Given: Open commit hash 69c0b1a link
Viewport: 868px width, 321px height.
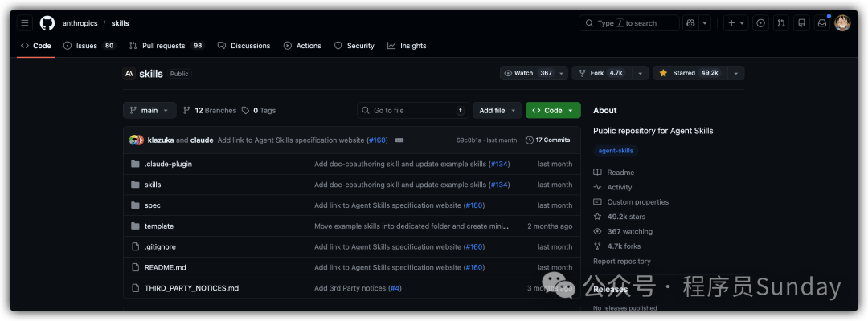Looking at the screenshot, I should point(468,140).
